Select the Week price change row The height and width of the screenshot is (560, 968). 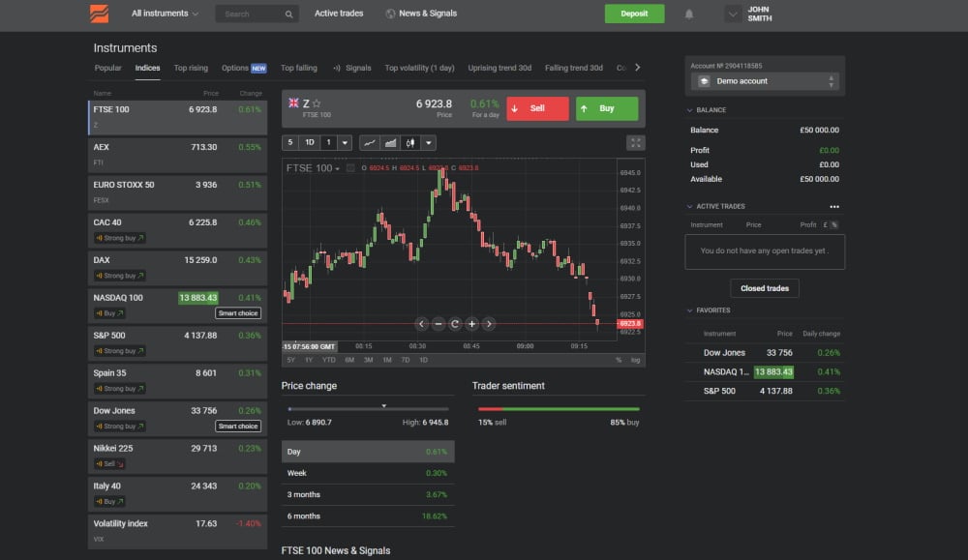tap(368, 473)
